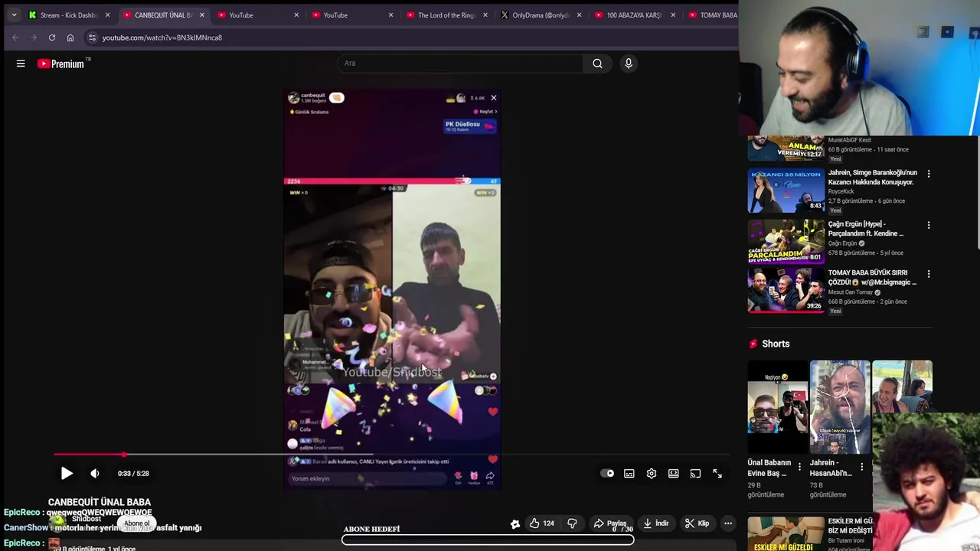Click the Ara search input field
This screenshot has width=980, height=551.
[459, 64]
